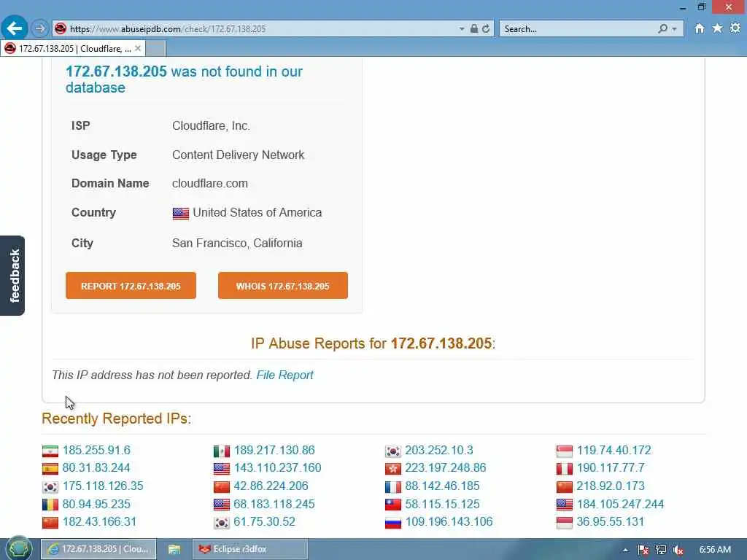Open the side feedback tab
747x560 pixels.
(x=12, y=276)
